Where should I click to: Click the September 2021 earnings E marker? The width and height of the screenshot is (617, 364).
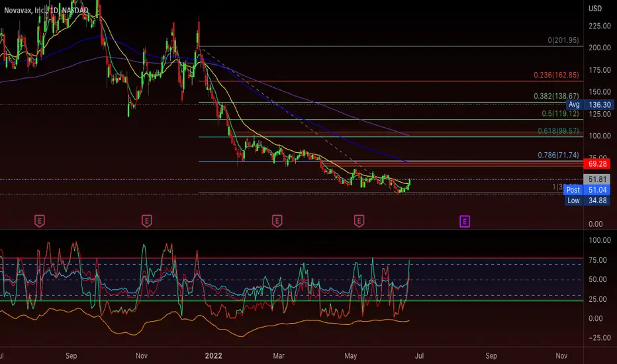tap(39, 221)
